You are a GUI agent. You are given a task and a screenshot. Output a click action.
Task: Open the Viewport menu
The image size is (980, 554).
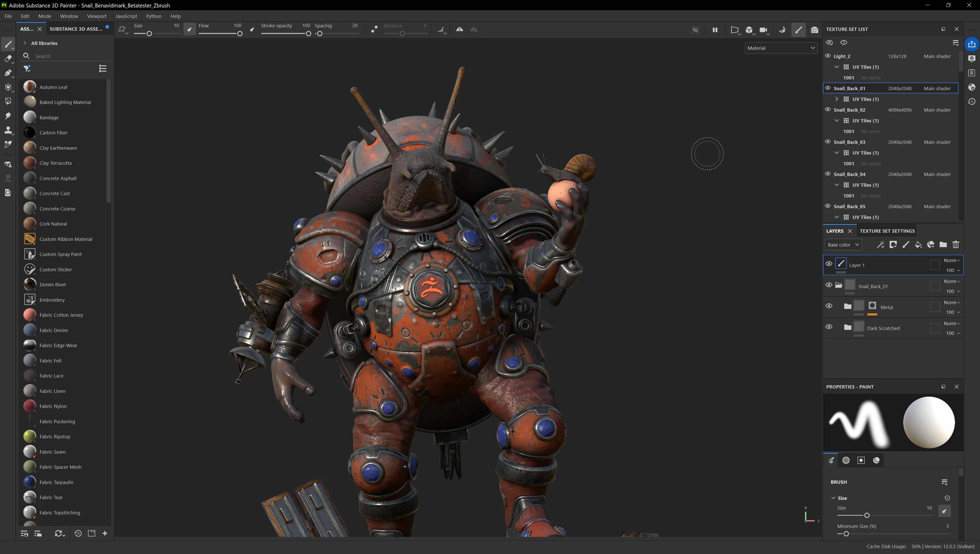pos(96,16)
